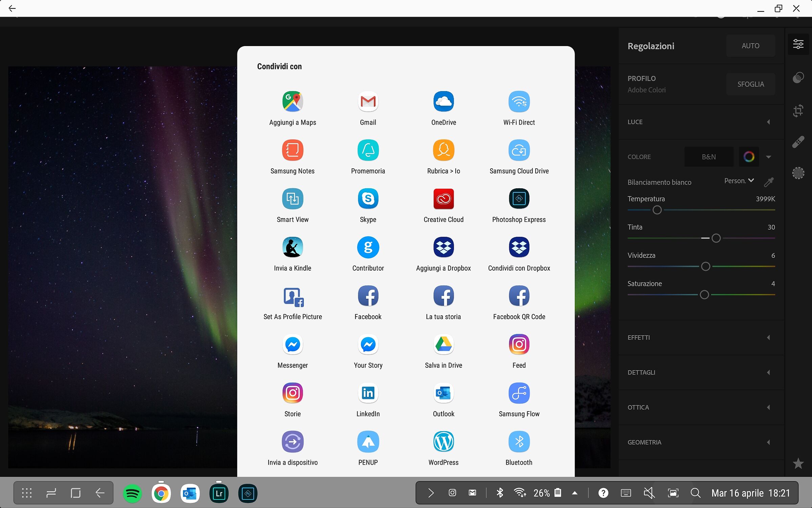
Task: Select Salva in Drive option
Action: pyautogui.click(x=443, y=344)
